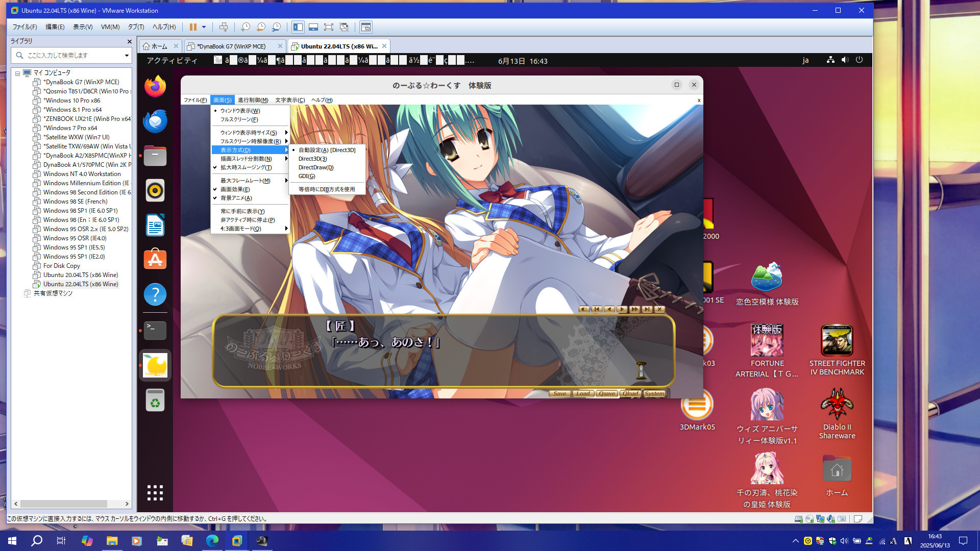980x551 pixels.
Task: Click the game's voice replay speaker button
Action: 584,309
